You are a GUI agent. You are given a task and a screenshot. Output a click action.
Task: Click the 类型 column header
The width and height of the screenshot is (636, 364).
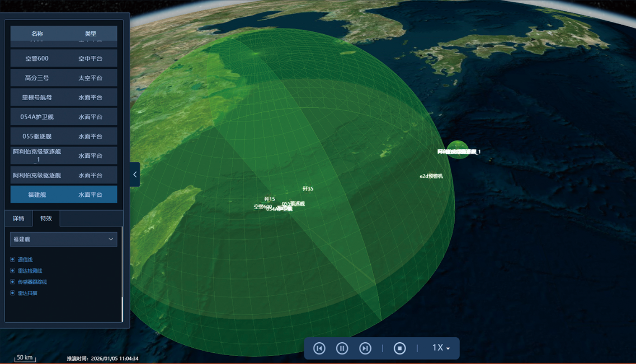click(91, 34)
